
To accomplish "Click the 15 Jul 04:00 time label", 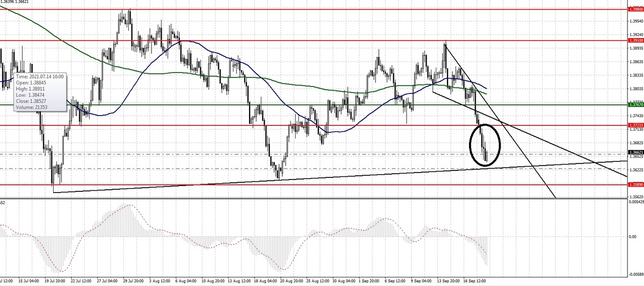I will tap(30, 281).
